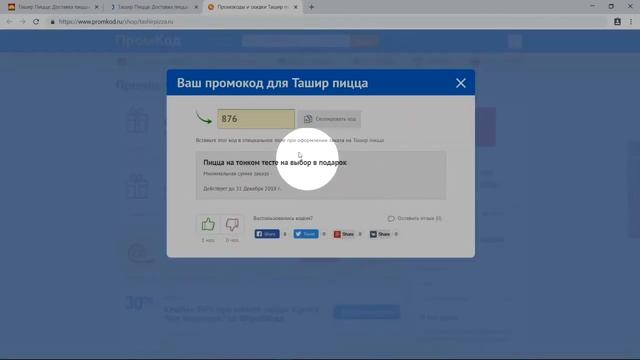Use the red Share button
This screenshot has width=640, height=360.
pos(344,234)
